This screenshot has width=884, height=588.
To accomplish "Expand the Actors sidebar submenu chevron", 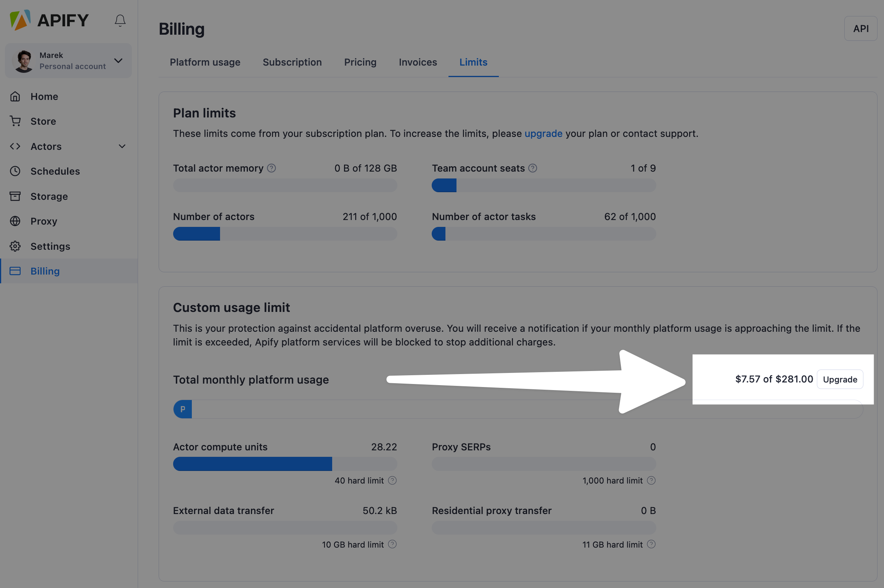I will tap(122, 146).
